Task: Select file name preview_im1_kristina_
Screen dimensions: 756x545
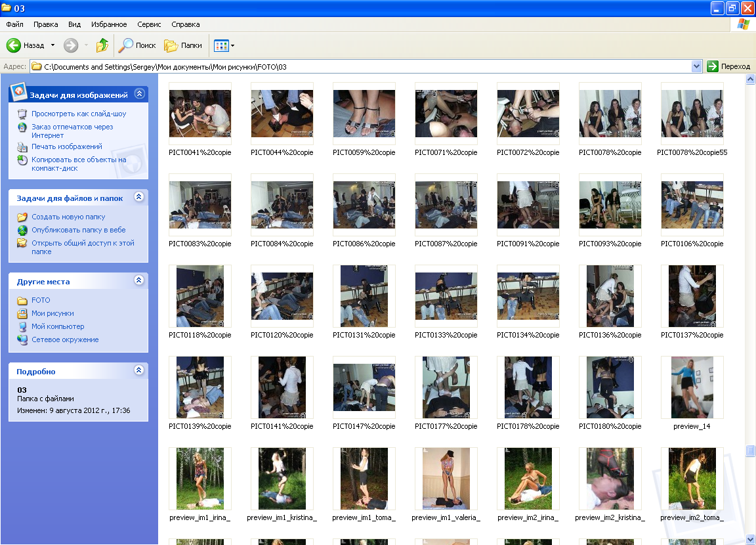Action: (x=282, y=517)
